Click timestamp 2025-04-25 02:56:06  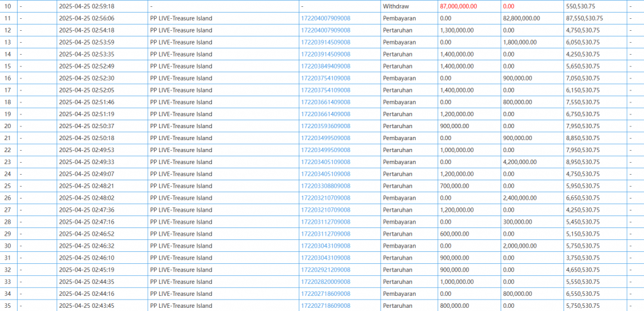coord(87,18)
